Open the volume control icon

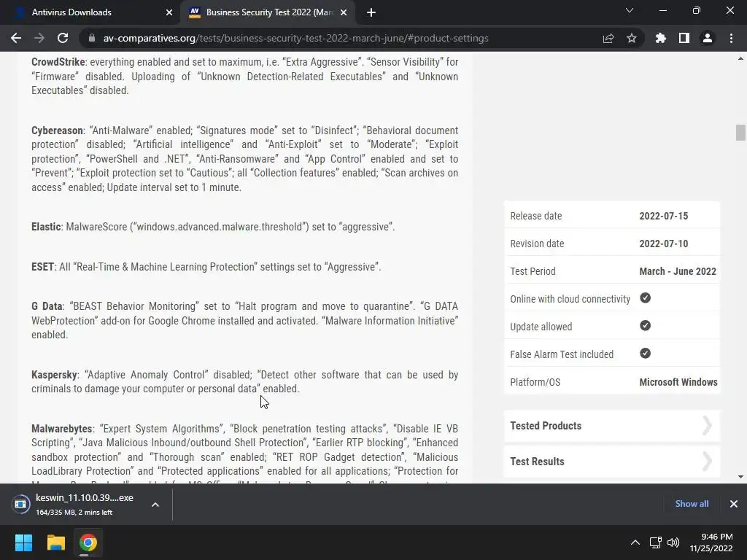pyautogui.click(x=673, y=542)
